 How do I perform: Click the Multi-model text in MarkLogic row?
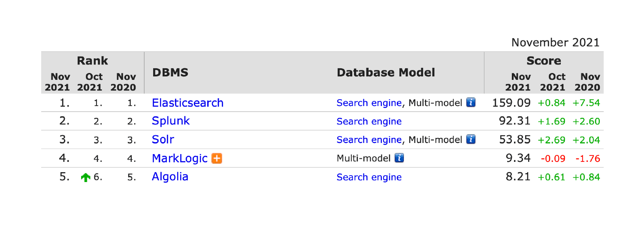[364, 158]
